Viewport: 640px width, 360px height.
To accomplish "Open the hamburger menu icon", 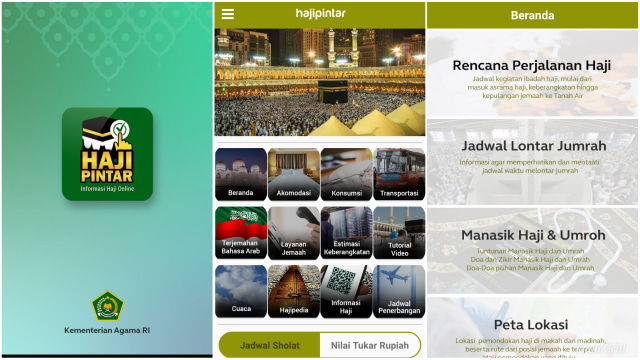I will 228,14.
